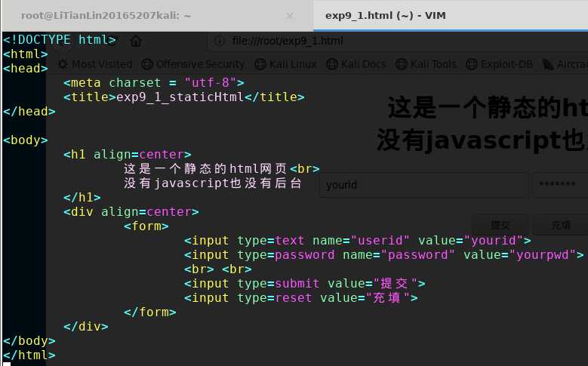Open the Kali Docs bookmark
588x366 pixels.
[356, 64]
